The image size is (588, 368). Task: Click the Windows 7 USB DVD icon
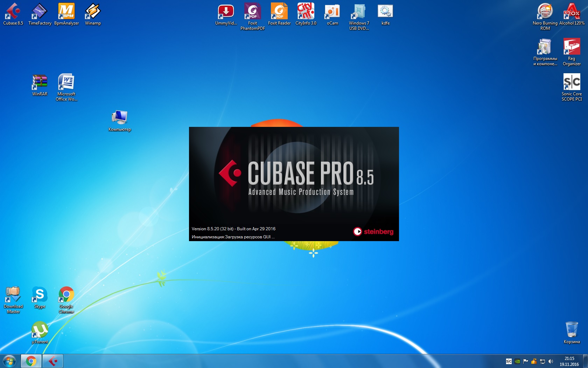359,16
